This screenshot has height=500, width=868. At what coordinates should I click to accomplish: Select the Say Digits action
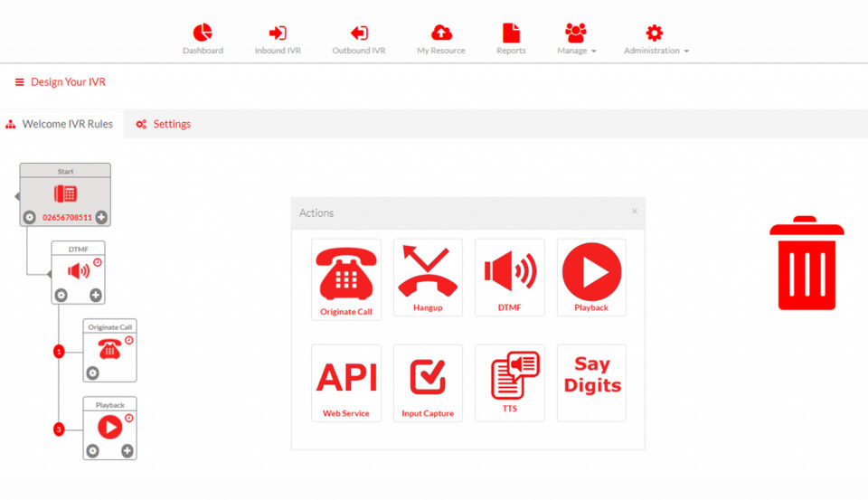[591, 383]
